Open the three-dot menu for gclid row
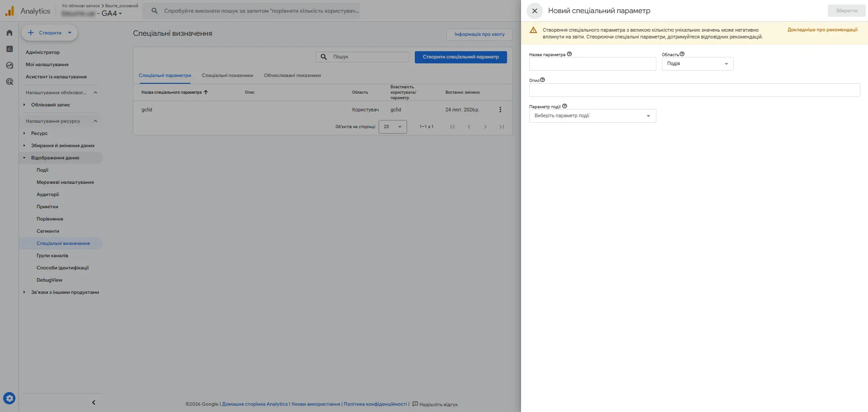 [x=500, y=110]
